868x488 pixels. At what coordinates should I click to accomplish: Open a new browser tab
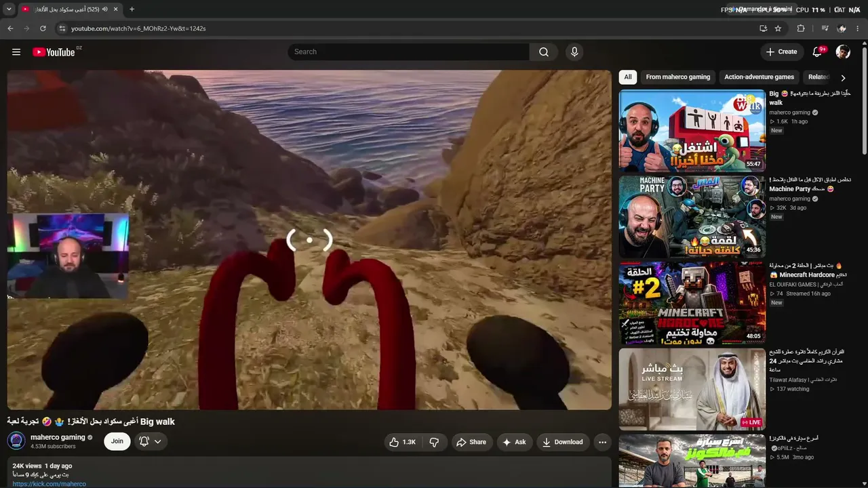pos(132,9)
